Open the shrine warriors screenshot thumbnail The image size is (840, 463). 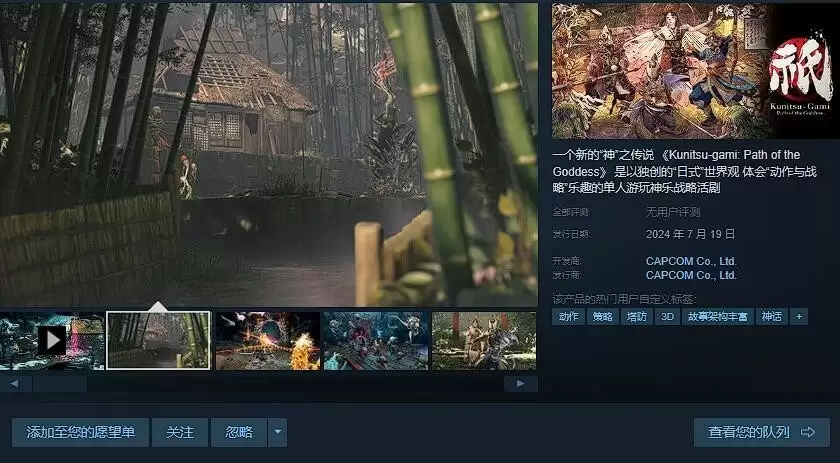pos(484,341)
